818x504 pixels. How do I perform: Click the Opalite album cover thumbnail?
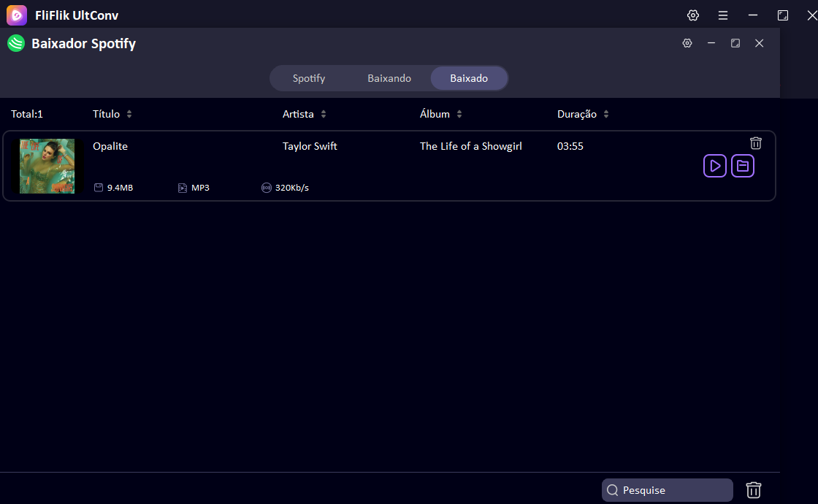(47, 166)
